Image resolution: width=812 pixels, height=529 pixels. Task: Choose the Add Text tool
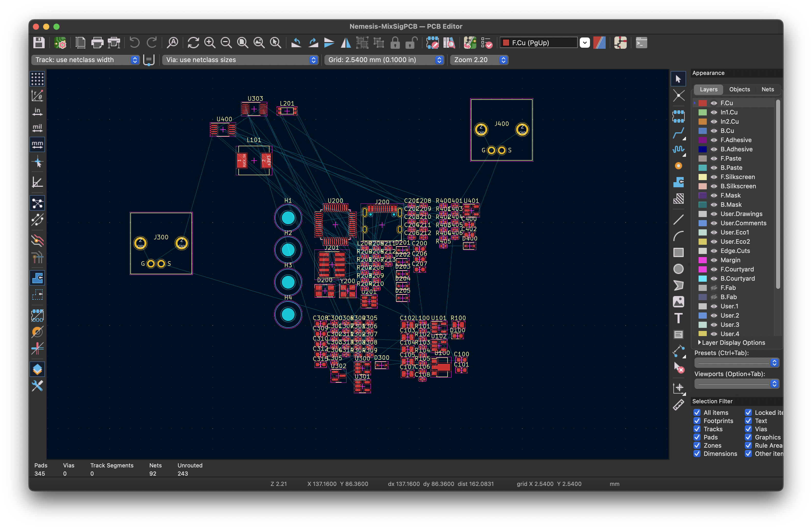click(x=678, y=318)
